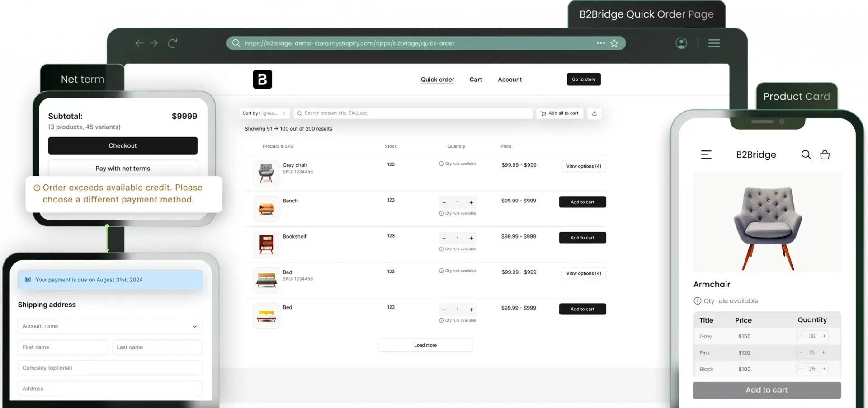
Task: Bookmark page with star icon
Action: (614, 43)
